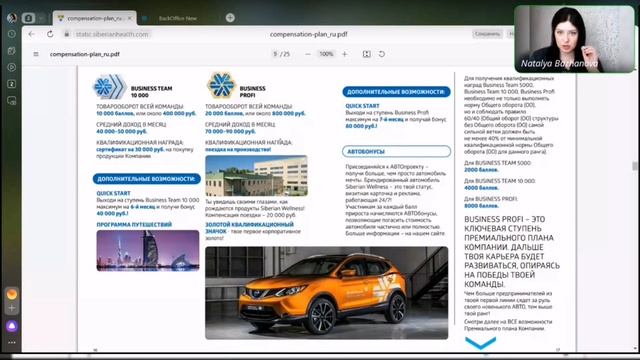Click QUICK START heading in third column

click(362, 106)
